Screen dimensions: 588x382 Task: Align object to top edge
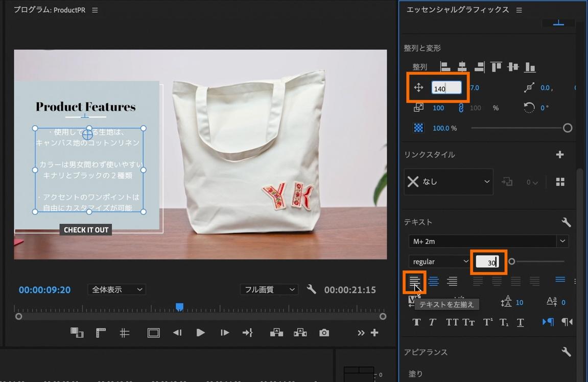496,67
